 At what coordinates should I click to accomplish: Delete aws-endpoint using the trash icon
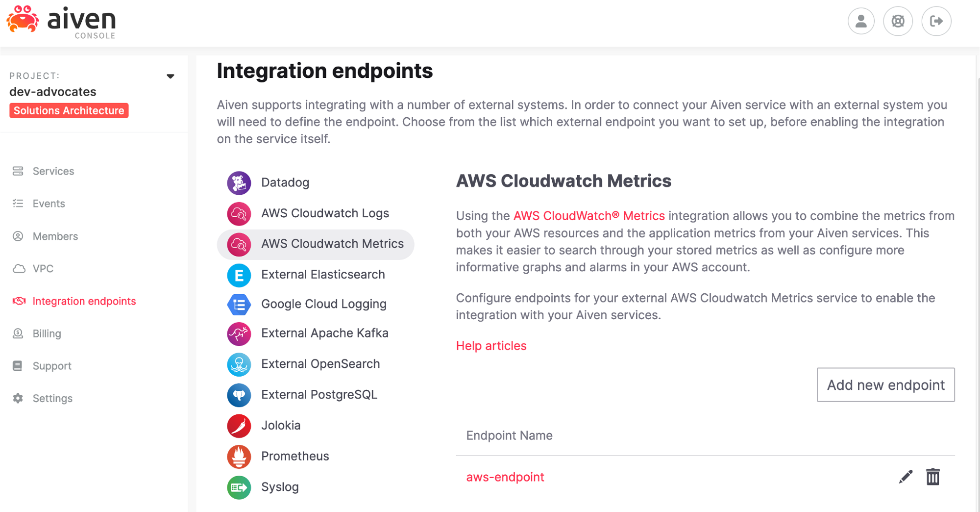tap(933, 476)
